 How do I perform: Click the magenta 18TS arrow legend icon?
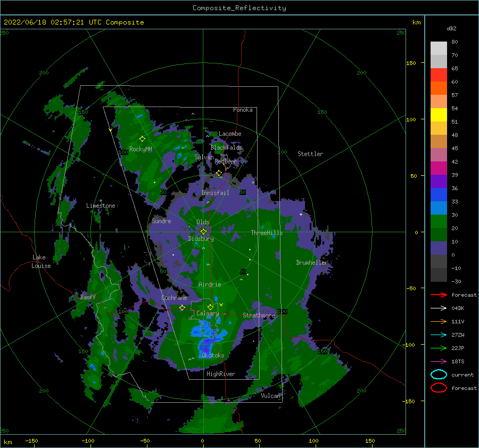pos(439,361)
